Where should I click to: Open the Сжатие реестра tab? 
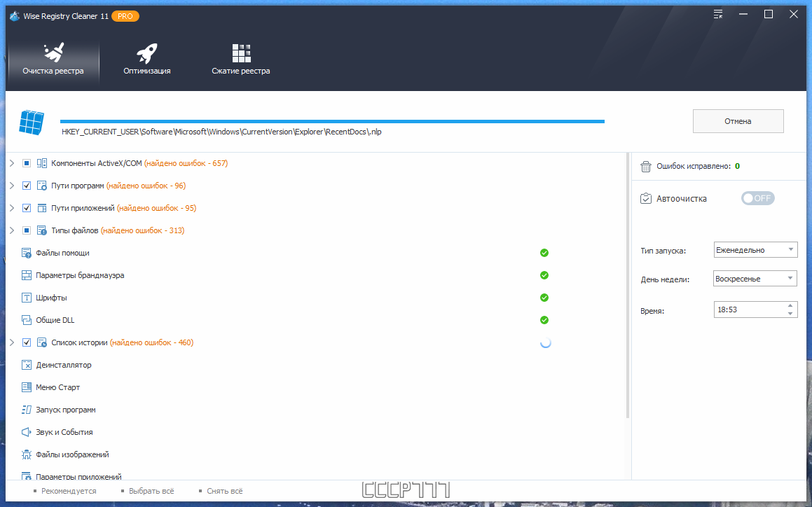[241, 60]
